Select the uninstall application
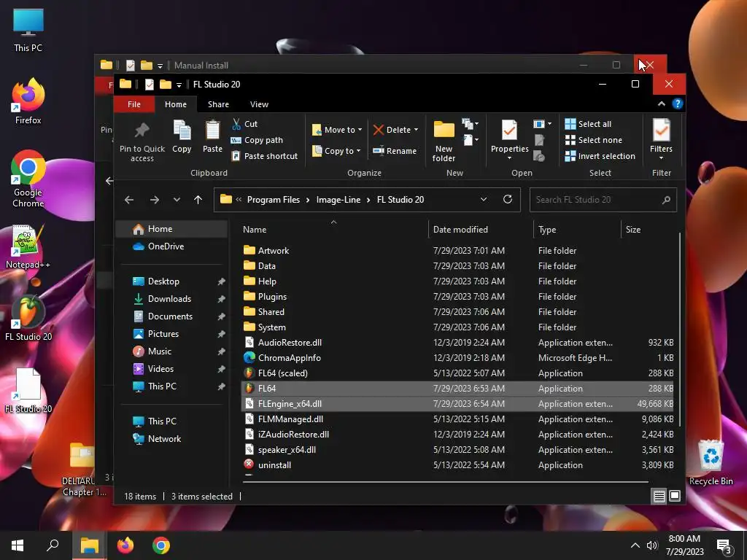 (457, 464)
